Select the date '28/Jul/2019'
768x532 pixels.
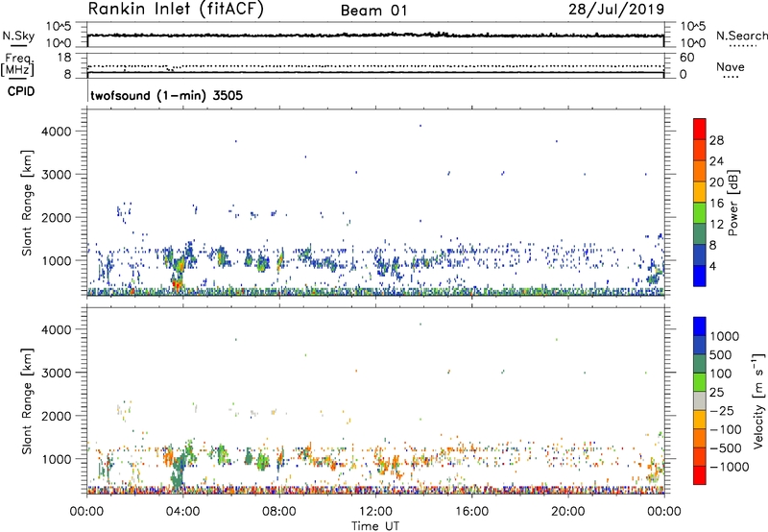[616, 9]
